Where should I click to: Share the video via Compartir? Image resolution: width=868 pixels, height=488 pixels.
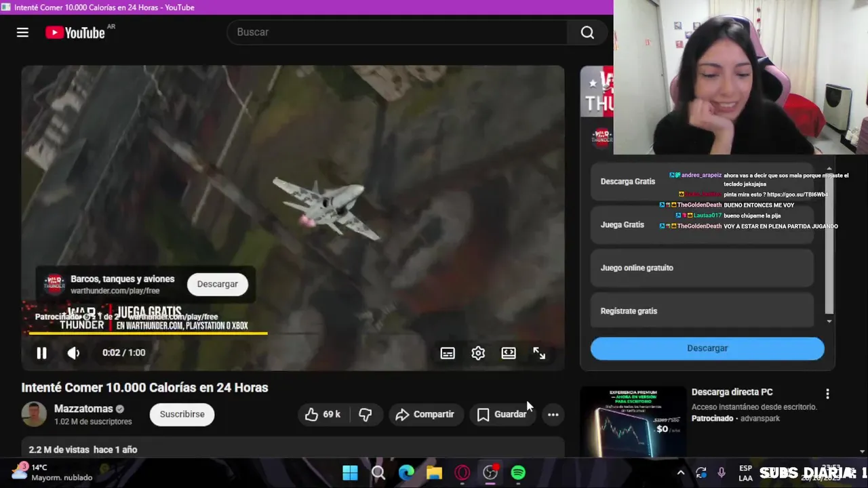pos(425,414)
